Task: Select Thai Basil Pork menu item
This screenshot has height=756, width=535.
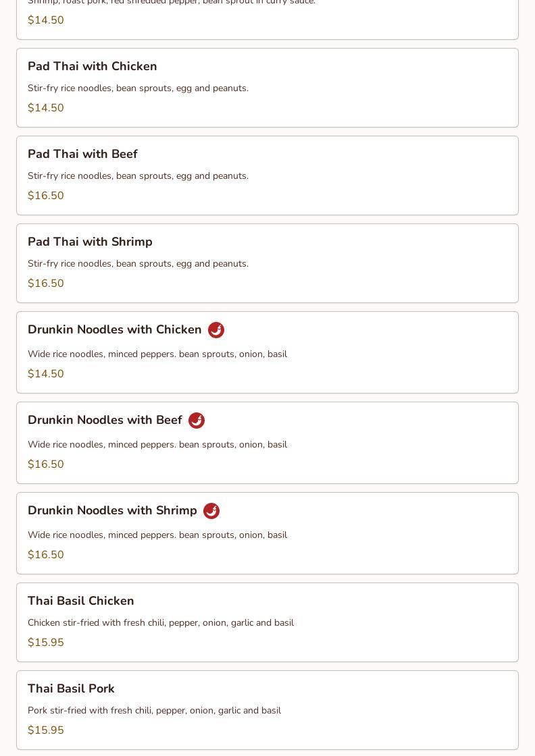Action: click(267, 710)
